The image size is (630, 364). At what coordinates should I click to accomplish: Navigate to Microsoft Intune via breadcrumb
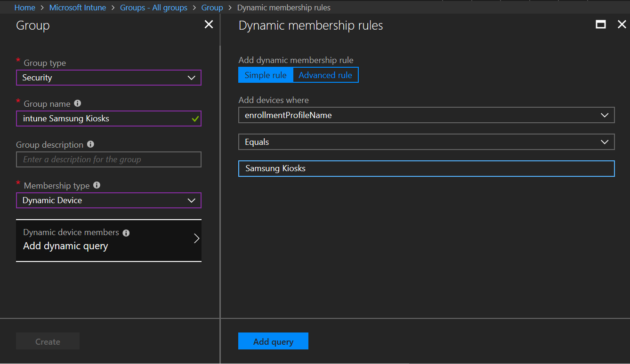77,7
